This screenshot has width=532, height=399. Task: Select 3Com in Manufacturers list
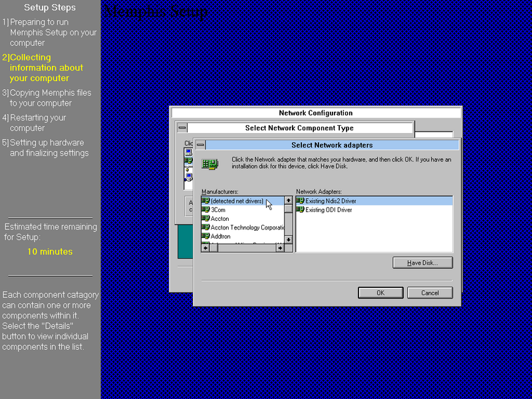243,209
